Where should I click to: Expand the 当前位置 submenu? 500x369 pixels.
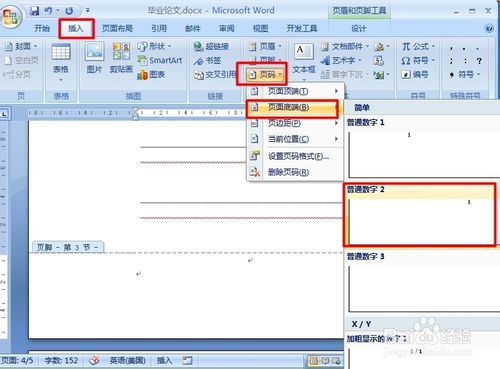coord(295,139)
